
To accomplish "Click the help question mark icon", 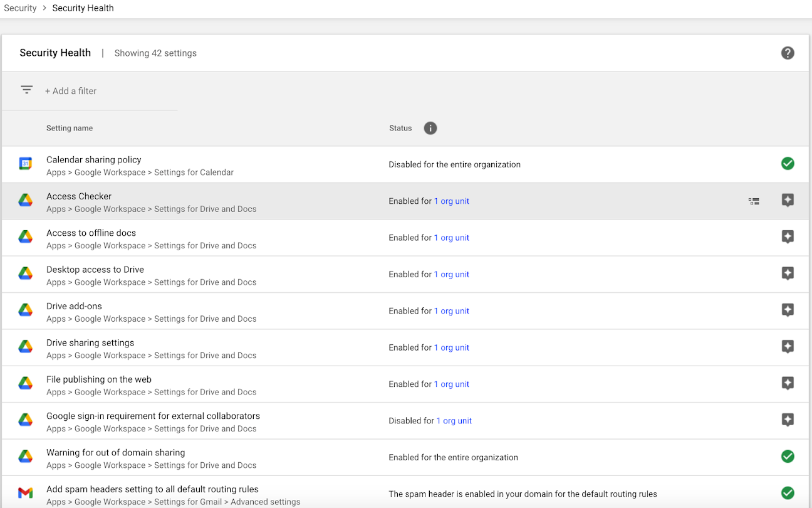I will point(788,53).
